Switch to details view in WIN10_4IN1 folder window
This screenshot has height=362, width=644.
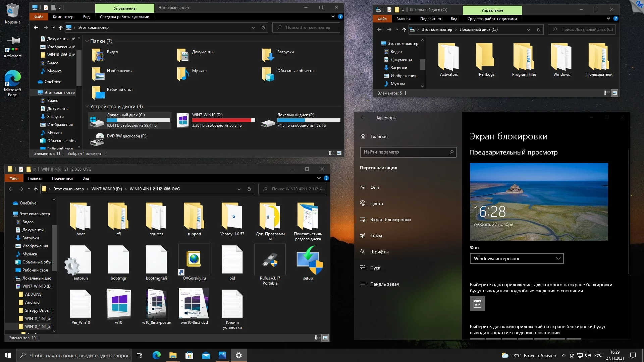[x=317, y=338]
